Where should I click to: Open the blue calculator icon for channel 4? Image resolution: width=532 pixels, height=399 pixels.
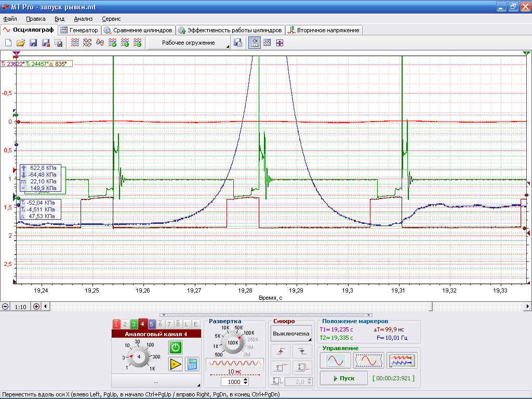[192, 364]
